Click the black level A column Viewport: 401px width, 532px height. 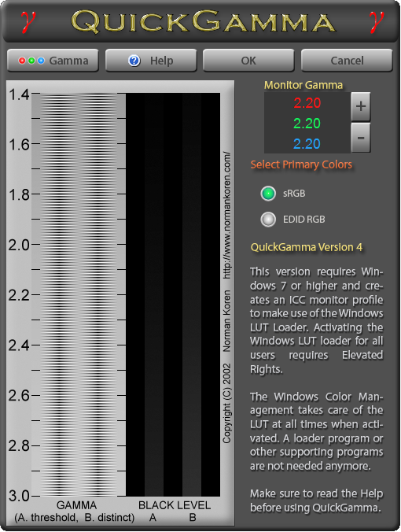(154, 294)
